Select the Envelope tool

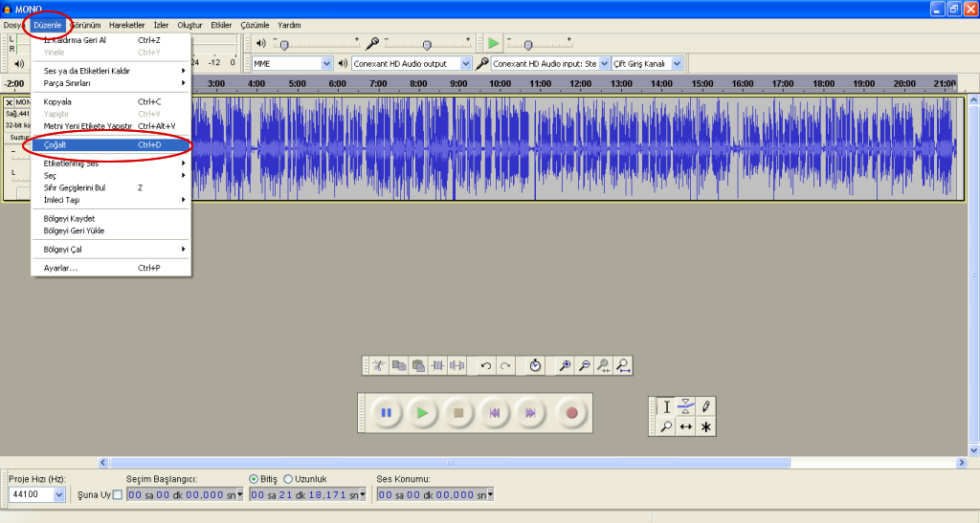[685, 407]
